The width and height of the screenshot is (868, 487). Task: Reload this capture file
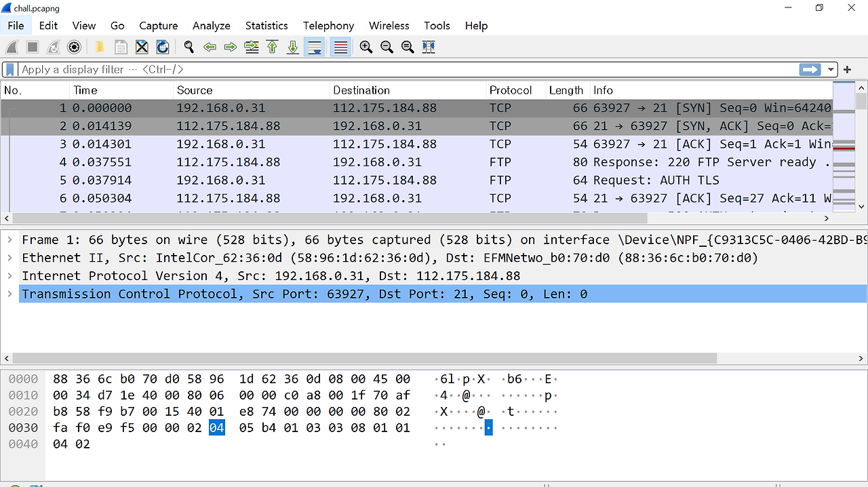(x=163, y=47)
